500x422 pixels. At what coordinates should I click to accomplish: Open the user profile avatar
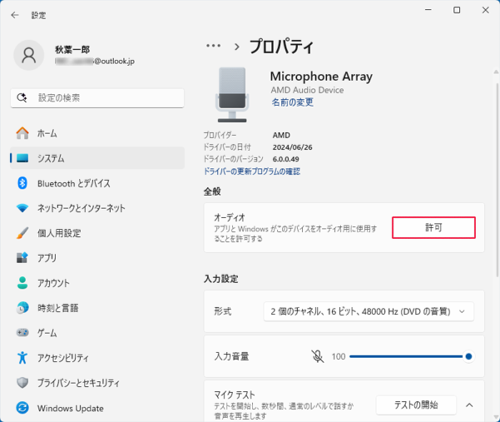(x=29, y=55)
